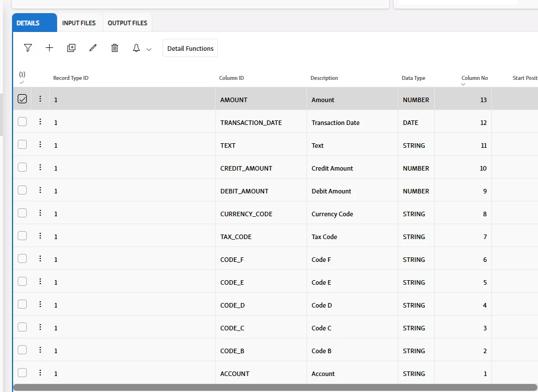
Task: Click the Start Position column header
Action: [x=525, y=78]
